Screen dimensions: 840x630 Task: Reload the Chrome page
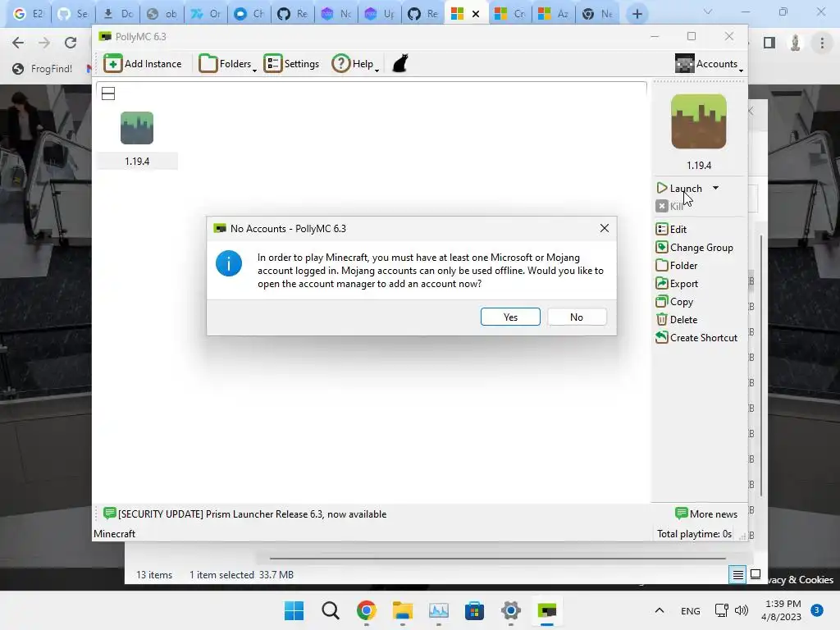pyautogui.click(x=71, y=43)
